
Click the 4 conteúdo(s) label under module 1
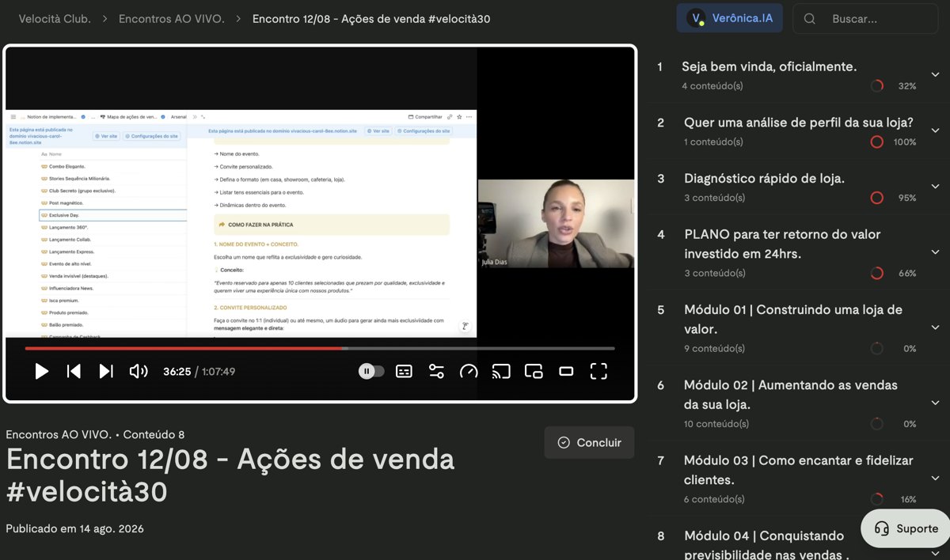coord(712,86)
